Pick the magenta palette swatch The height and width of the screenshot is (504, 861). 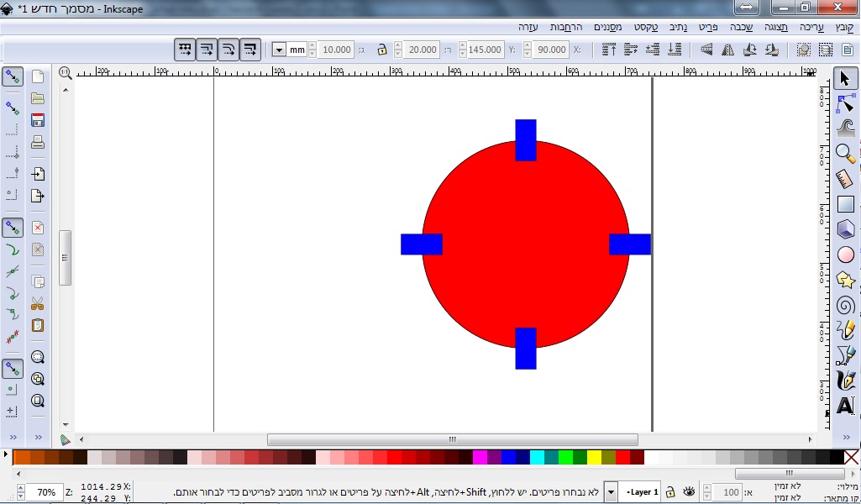(x=480, y=457)
